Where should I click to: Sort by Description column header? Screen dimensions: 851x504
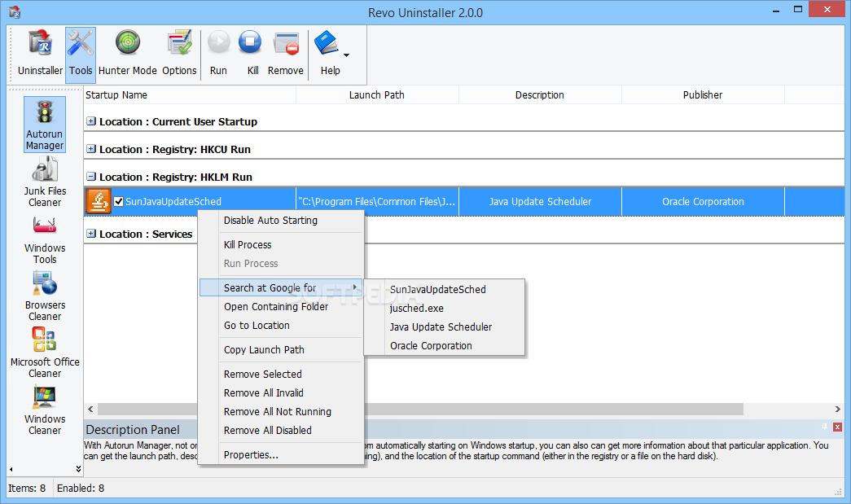coord(540,95)
